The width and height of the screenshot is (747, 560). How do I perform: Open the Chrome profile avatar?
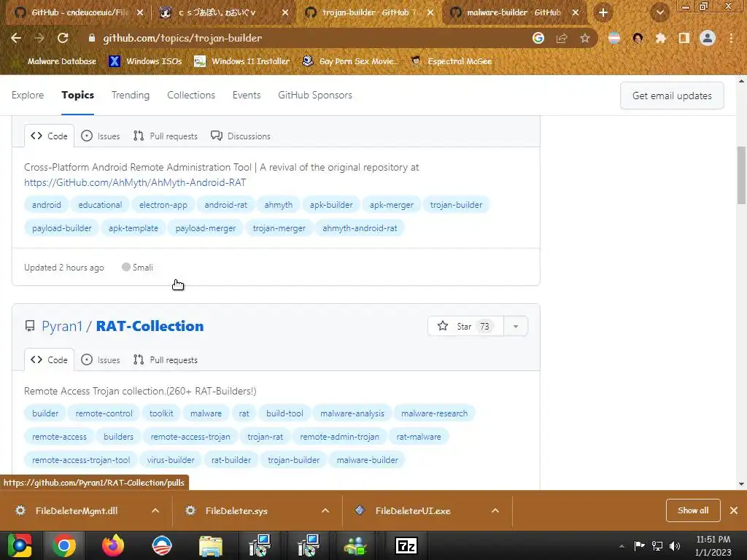(x=708, y=38)
